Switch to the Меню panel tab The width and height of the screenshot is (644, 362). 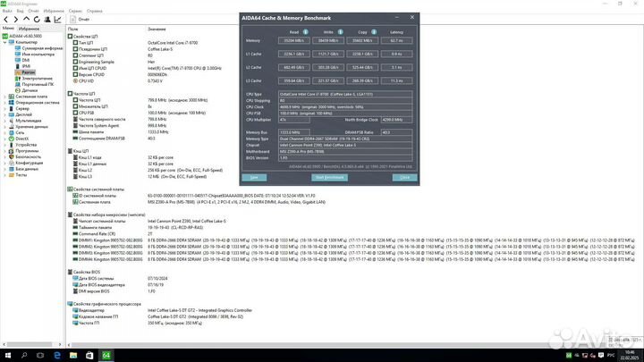tap(8, 29)
